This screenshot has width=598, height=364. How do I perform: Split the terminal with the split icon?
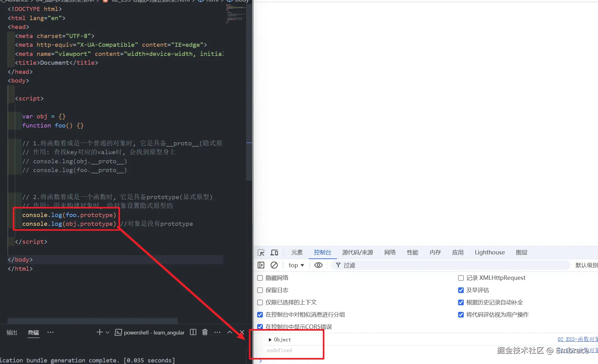click(193, 332)
